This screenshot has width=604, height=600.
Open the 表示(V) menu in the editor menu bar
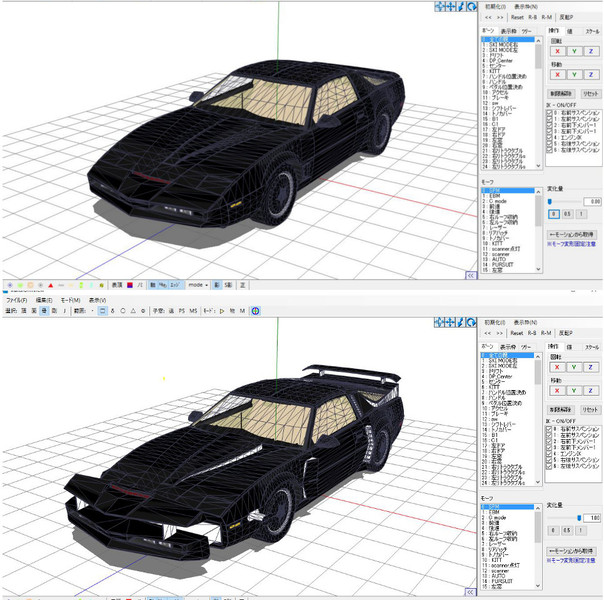point(97,299)
